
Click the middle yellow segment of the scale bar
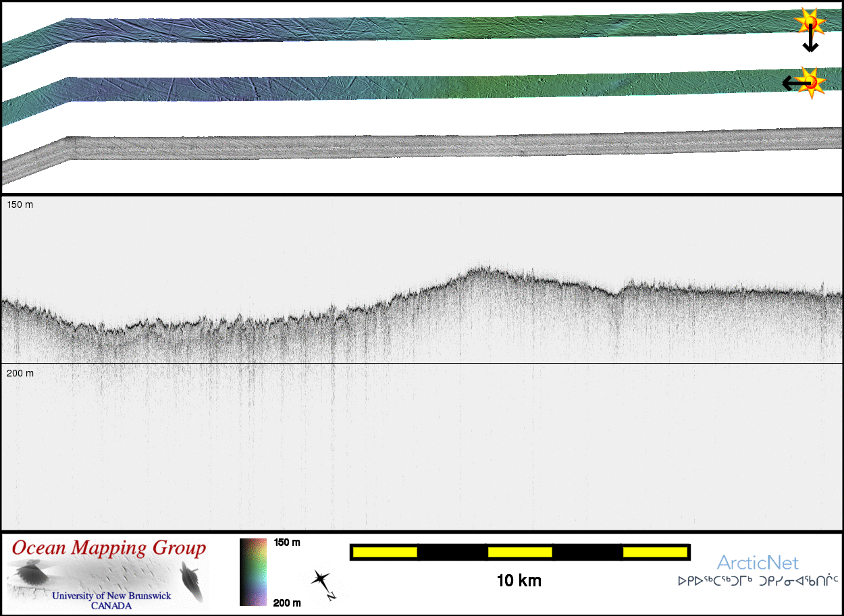click(x=519, y=553)
